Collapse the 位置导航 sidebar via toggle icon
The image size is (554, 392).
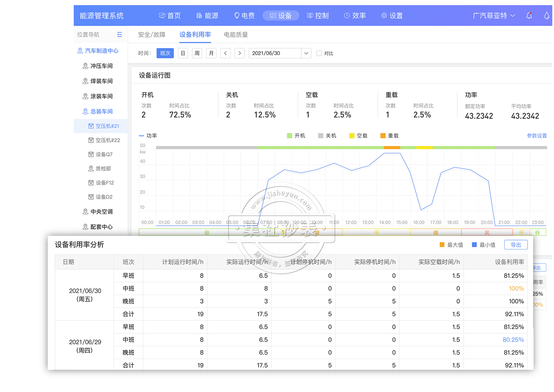click(x=119, y=34)
